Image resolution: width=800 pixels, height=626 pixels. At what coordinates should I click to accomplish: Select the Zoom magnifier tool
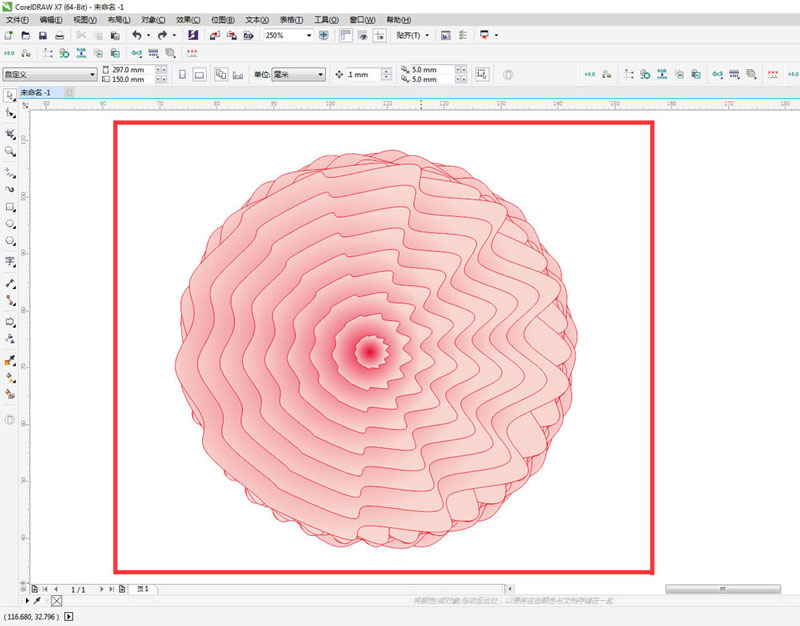pos(10,151)
